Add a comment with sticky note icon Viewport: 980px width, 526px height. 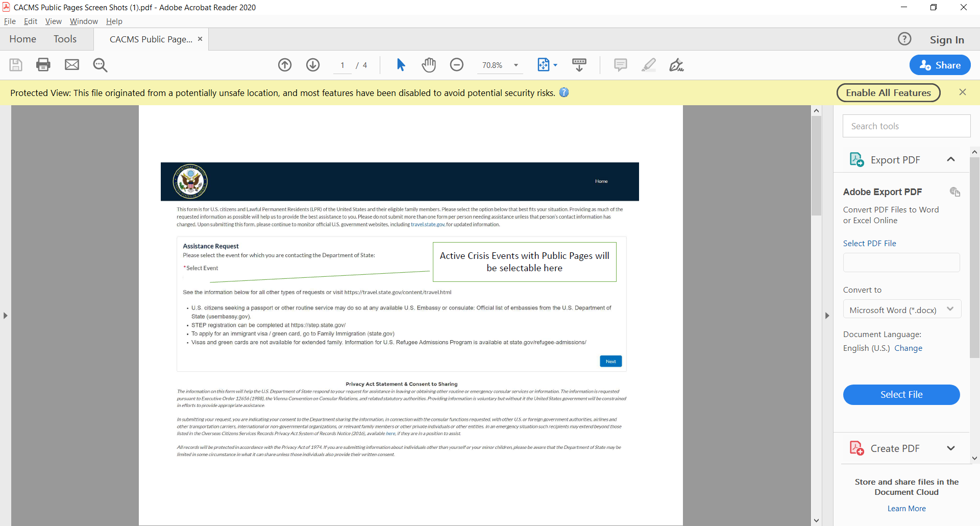620,65
